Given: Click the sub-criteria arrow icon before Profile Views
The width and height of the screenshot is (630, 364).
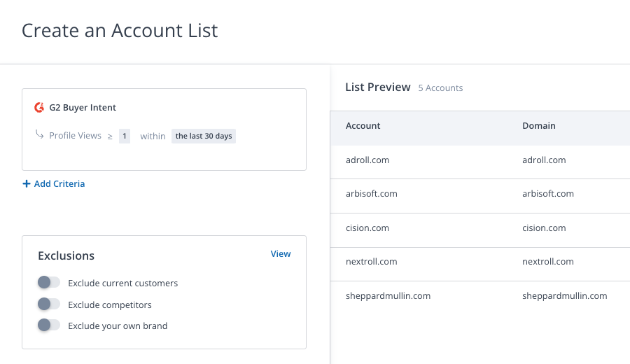Looking at the screenshot, I should point(39,135).
